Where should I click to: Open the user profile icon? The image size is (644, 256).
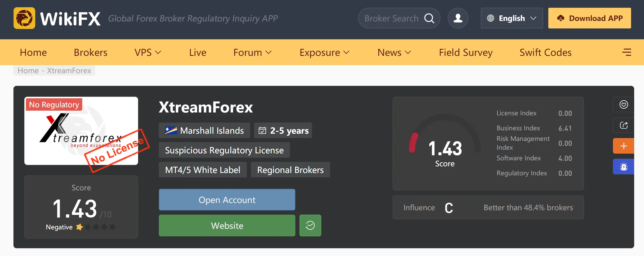458,18
